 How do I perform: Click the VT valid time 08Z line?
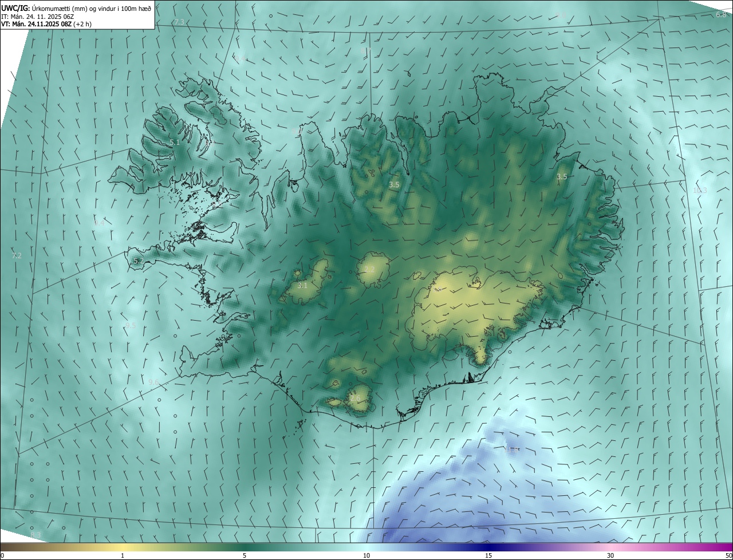pyautogui.click(x=46, y=24)
